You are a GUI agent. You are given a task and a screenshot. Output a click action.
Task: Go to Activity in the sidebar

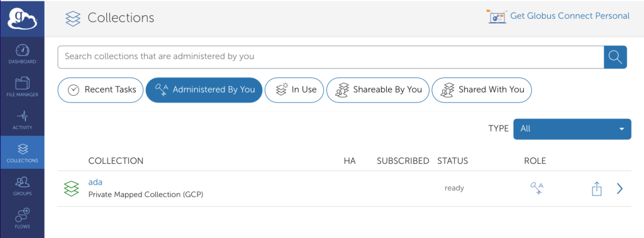click(x=22, y=120)
